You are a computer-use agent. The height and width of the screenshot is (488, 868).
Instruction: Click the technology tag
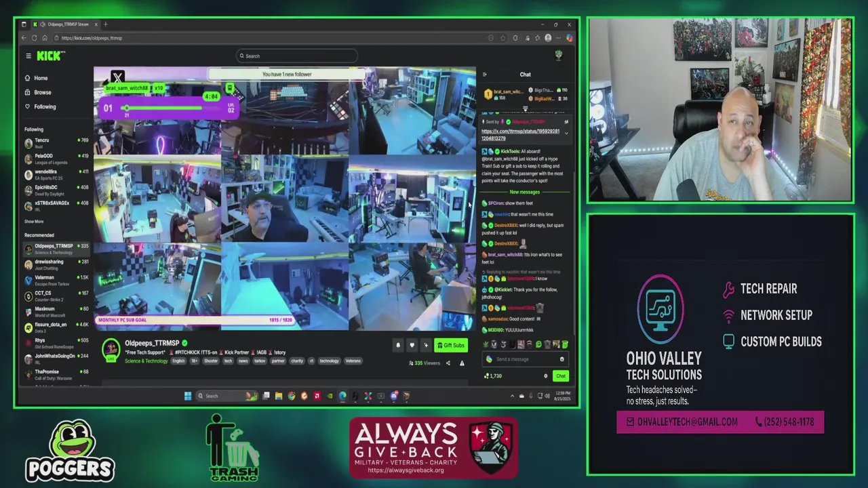pos(329,361)
